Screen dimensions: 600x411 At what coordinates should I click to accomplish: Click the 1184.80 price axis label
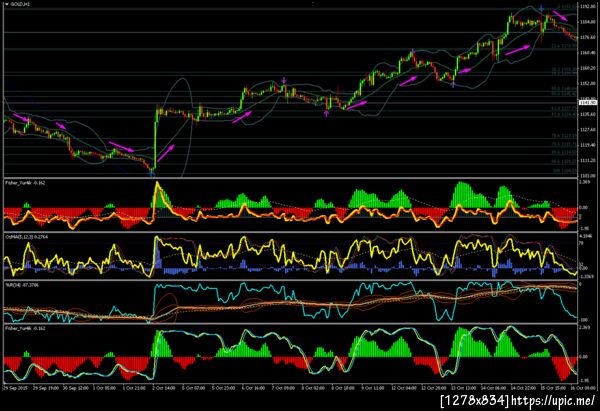pos(588,22)
